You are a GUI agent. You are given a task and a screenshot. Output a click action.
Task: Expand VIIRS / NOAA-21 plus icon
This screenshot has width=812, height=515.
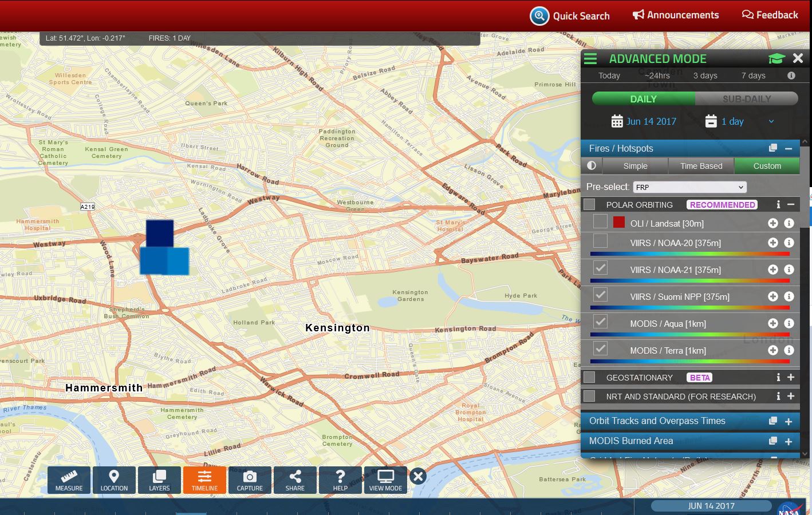tap(773, 270)
